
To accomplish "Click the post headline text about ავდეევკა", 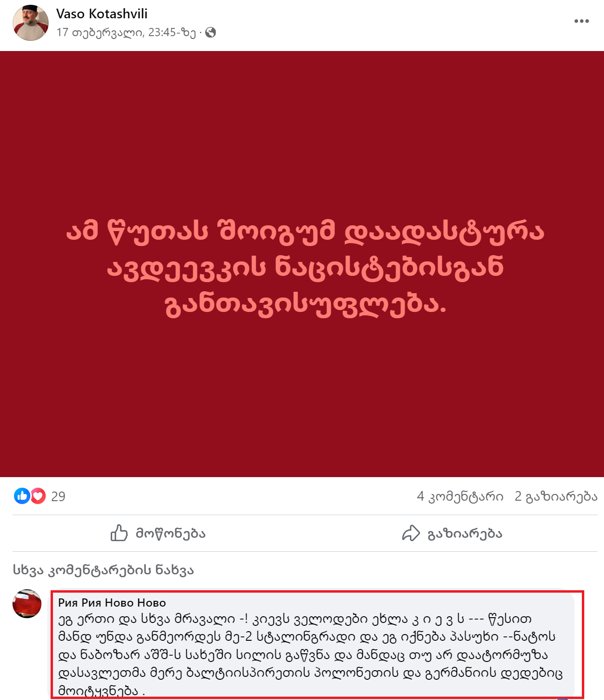I will [x=305, y=268].
